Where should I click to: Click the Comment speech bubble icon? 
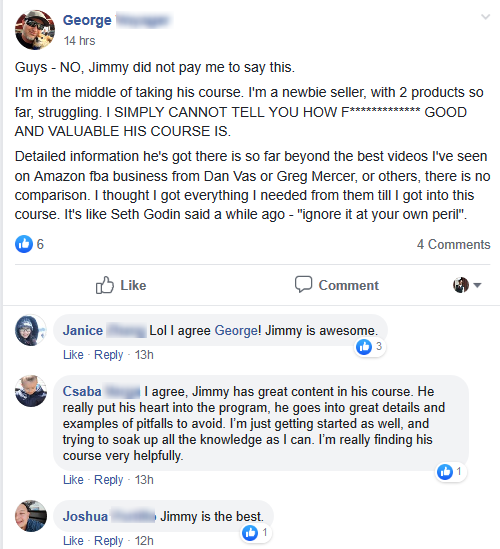coord(303,284)
